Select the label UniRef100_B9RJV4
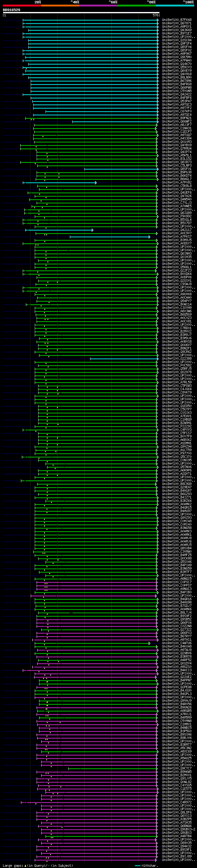Image resolution: width=197 pixels, height=868 pixels. (177, 737)
